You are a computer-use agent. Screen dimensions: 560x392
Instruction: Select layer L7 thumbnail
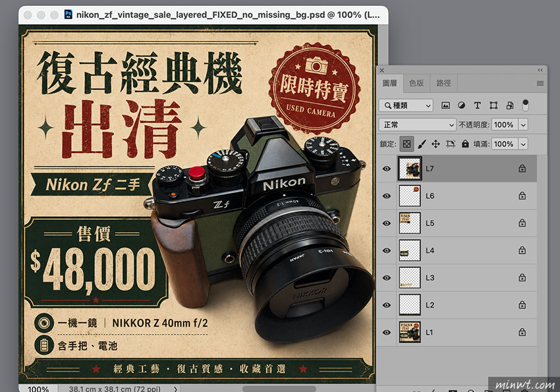pyautogui.click(x=410, y=168)
